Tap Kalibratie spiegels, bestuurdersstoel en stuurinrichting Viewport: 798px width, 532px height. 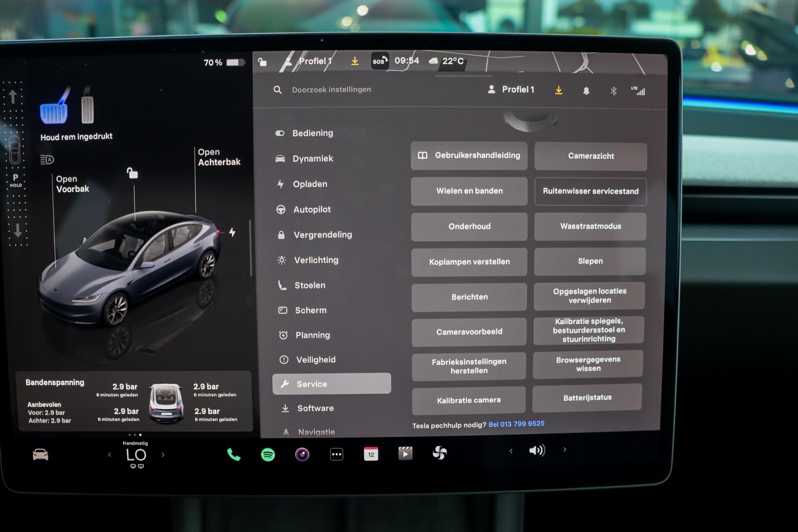(589, 330)
